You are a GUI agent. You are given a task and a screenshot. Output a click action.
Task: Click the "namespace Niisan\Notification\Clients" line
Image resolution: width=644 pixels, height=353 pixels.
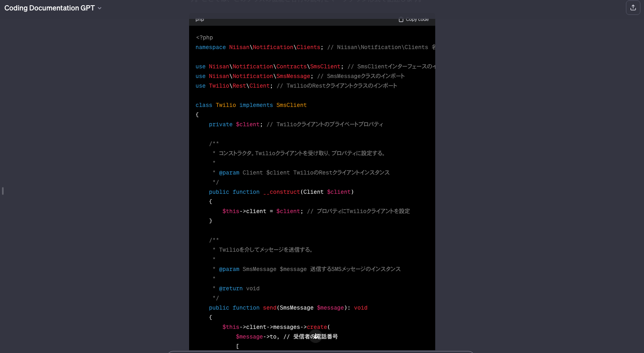[x=259, y=47]
